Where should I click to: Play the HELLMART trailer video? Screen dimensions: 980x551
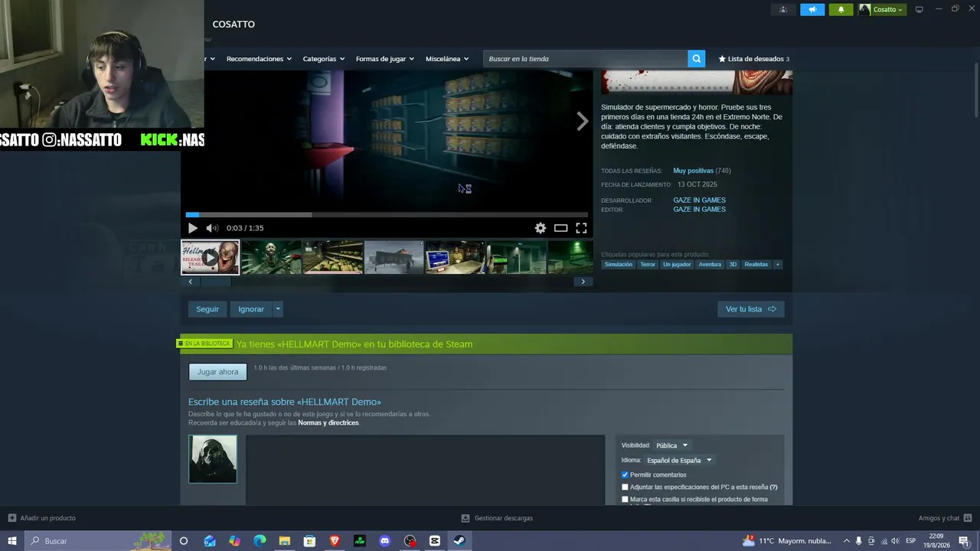192,228
